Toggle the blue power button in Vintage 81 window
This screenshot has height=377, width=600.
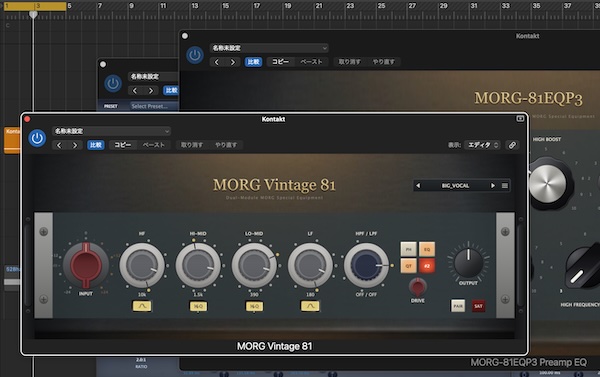click(37, 138)
